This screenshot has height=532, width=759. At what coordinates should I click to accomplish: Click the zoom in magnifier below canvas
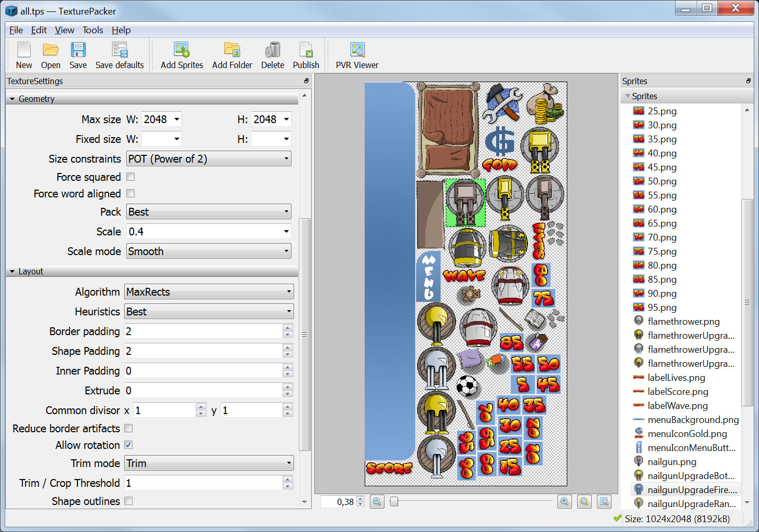(x=565, y=501)
